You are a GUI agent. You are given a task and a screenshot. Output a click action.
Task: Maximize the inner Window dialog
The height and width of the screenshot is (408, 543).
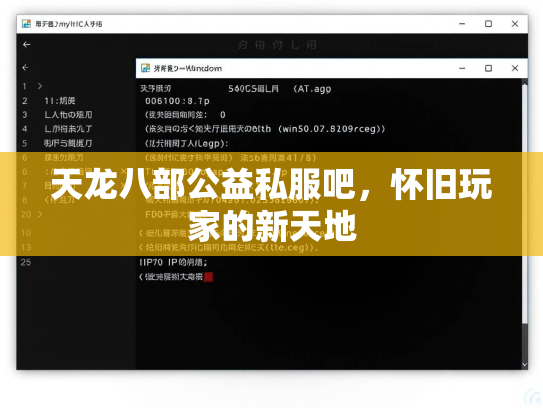488,68
